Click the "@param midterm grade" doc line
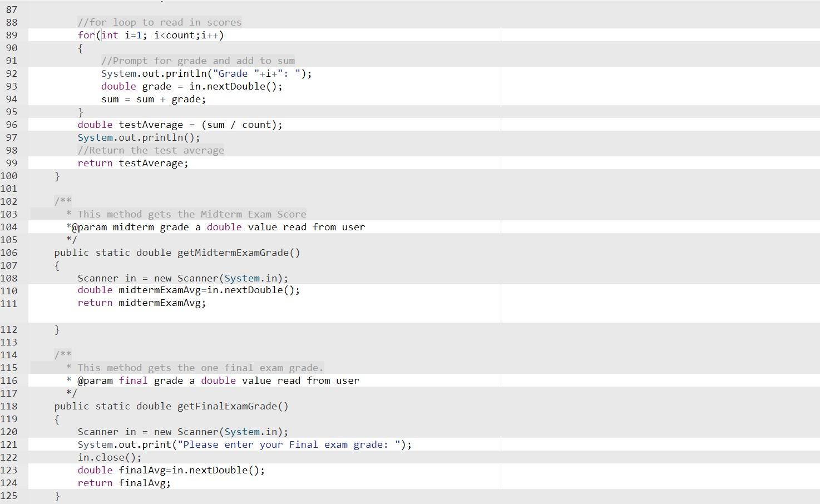The image size is (820, 504). click(x=215, y=227)
